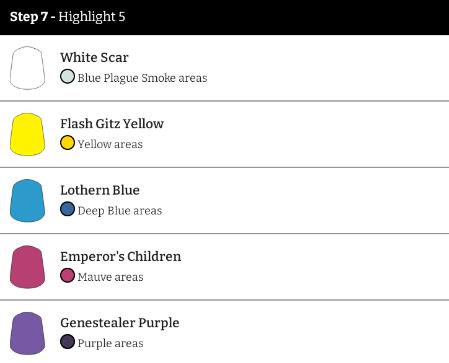
Task: Open the White Scar paint name
Action: 94,57
